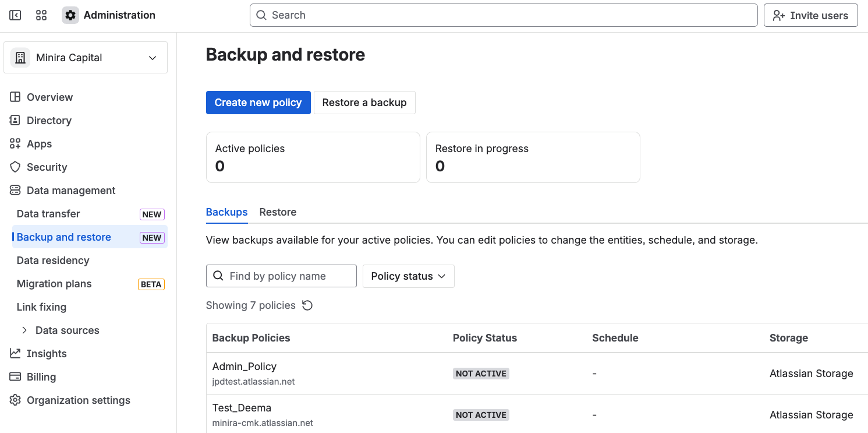Click the Policy Status column header
The width and height of the screenshot is (868, 433).
485,338
